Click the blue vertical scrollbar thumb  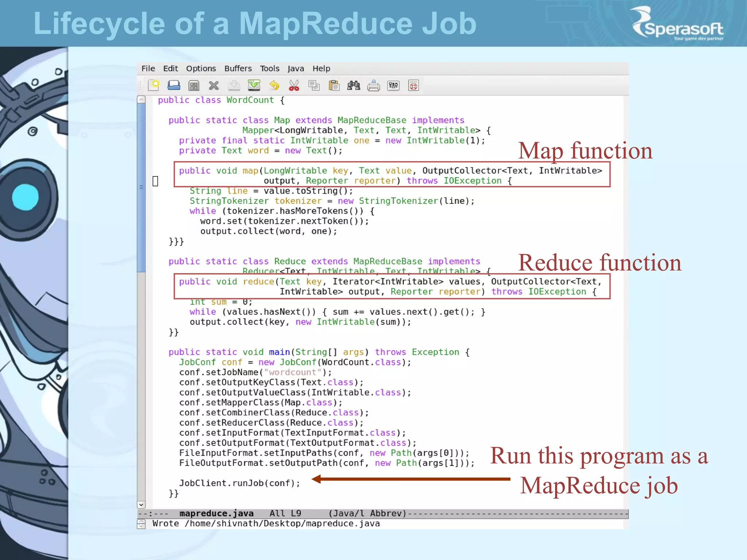coord(141,187)
